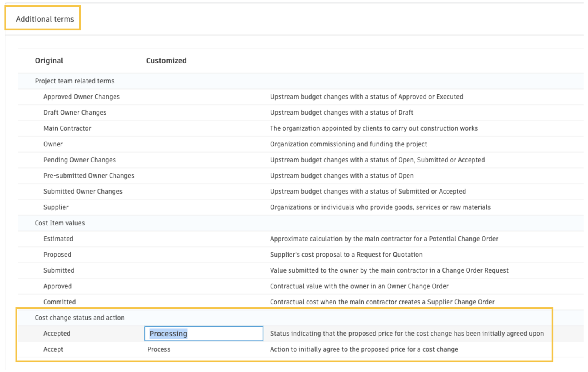Image resolution: width=588 pixels, height=372 pixels.
Task: Select the Approved Owner Changes row
Action: [x=81, y=97]
